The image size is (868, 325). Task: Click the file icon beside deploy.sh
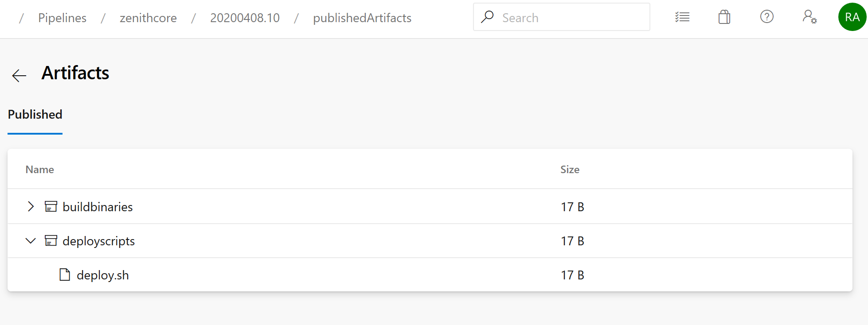click(x=64, y=275)
